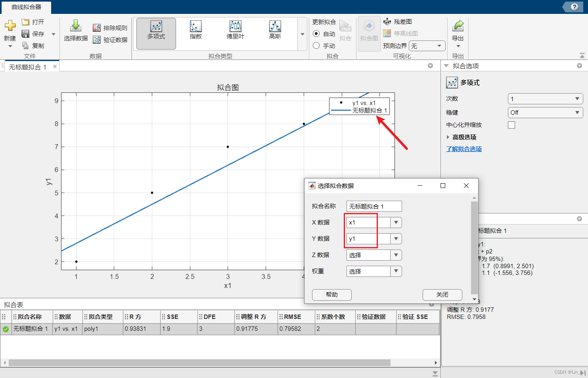Open 选择数据 (Select Data)
Viewport: 588px width, 378px height.
75,30
